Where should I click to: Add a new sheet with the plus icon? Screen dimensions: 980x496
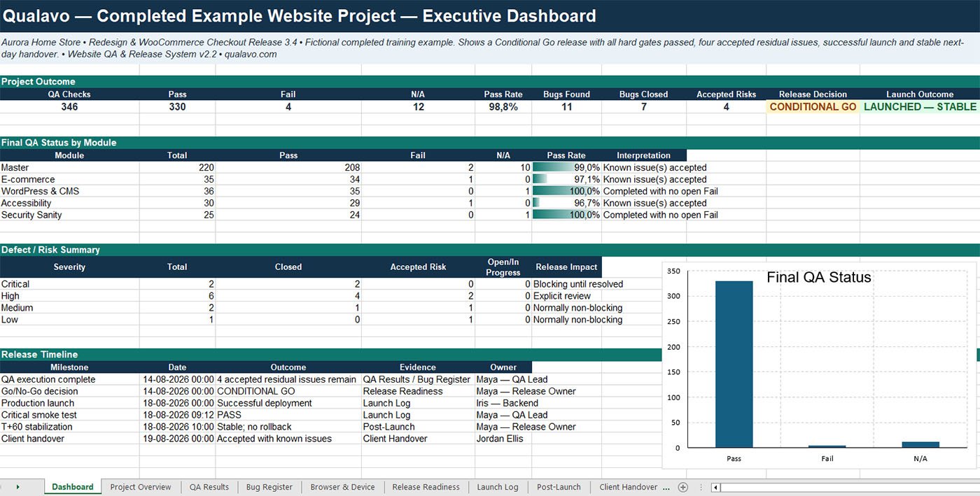click(683, 487)
